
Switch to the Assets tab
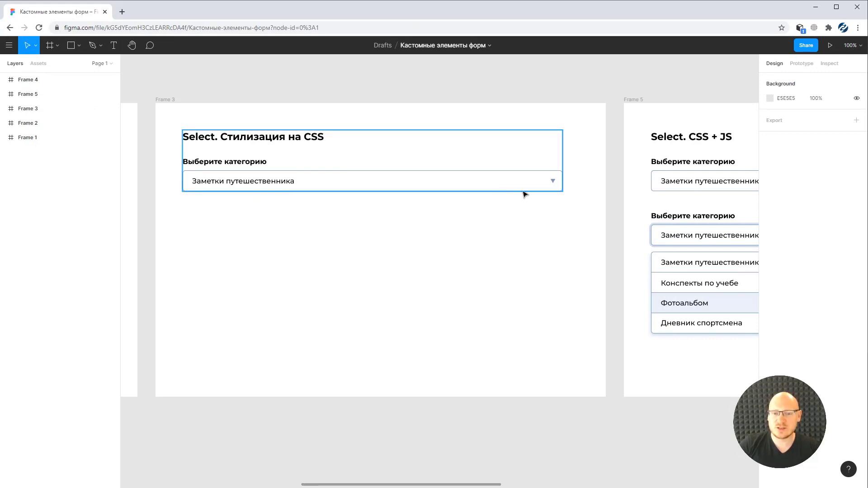(38, 63)
